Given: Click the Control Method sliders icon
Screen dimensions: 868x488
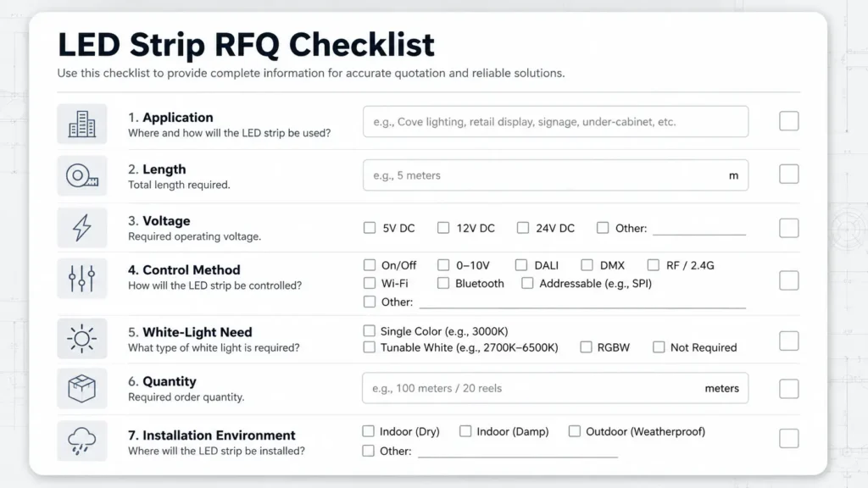Looking at the screenshot, I should click(82, 278).
